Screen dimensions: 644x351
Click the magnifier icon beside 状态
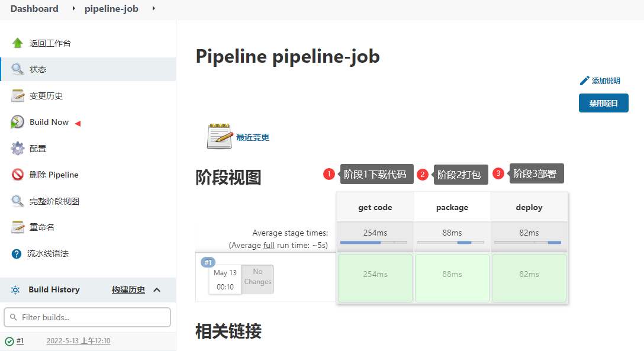17,69
